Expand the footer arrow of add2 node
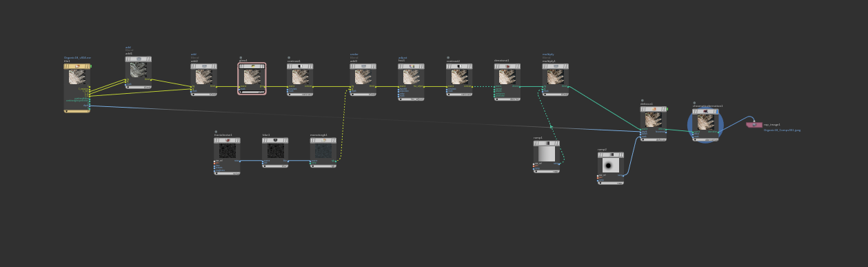868x267 pixels. 194,94
